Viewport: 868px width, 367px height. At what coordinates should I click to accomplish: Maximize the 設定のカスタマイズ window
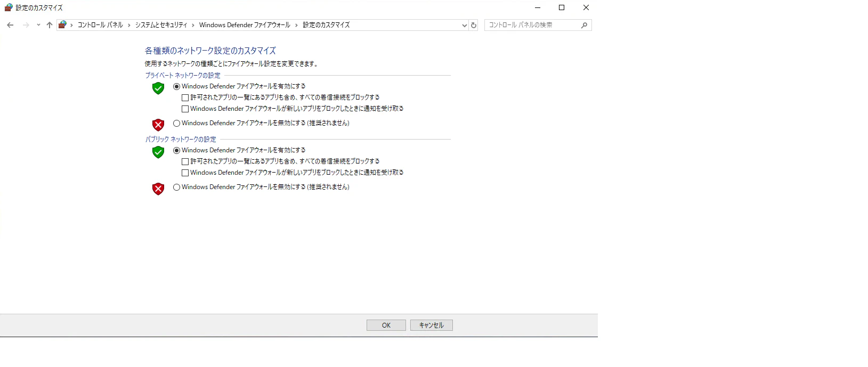pyautogui.click(x=562, y=7)
